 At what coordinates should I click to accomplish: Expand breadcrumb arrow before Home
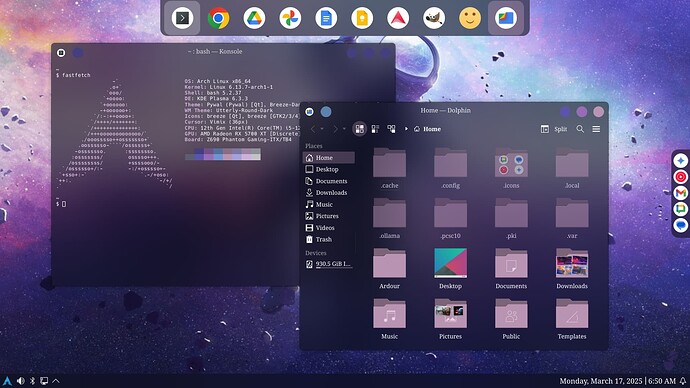(406, 129)
